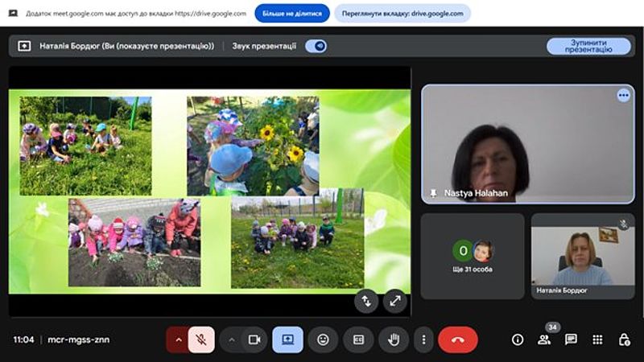Hang up with the red leave call button

pyautogui.click(x=457, y=339)
